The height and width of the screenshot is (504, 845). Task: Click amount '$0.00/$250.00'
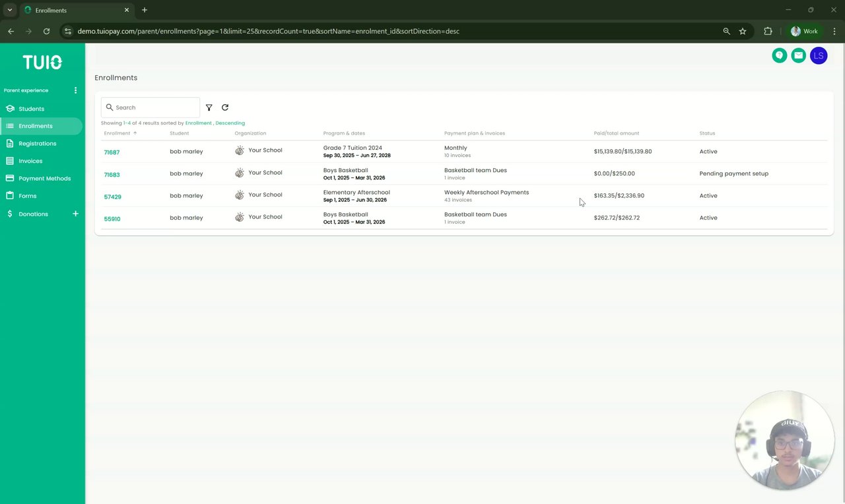(x=614, y=173)
